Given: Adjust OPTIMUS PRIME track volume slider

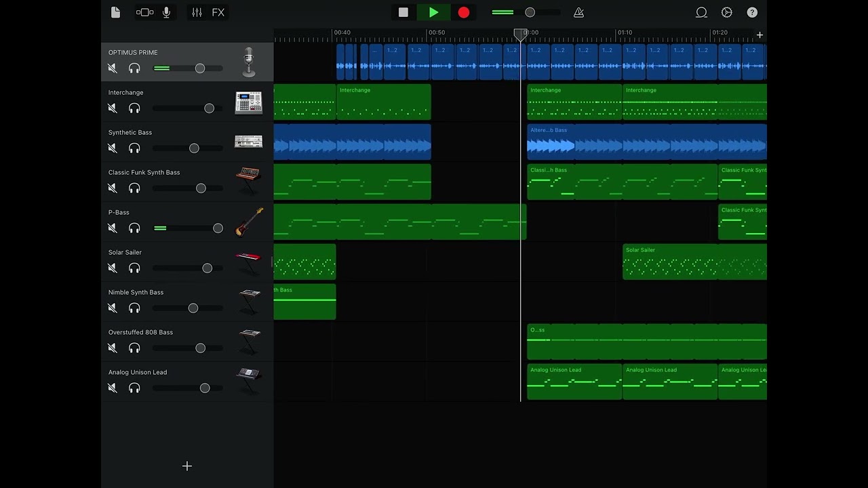Looking at the screenshot, I should (200, 68).
